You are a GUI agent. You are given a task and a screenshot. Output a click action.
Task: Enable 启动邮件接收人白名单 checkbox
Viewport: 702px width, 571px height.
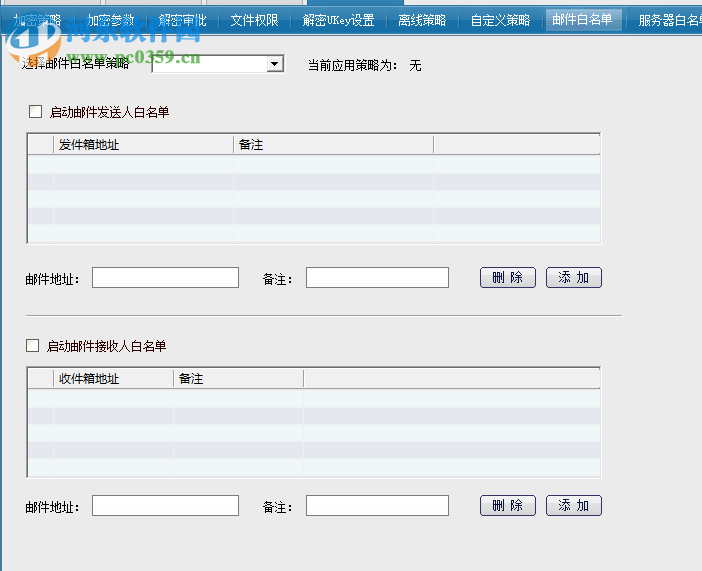tap(32, 345)
